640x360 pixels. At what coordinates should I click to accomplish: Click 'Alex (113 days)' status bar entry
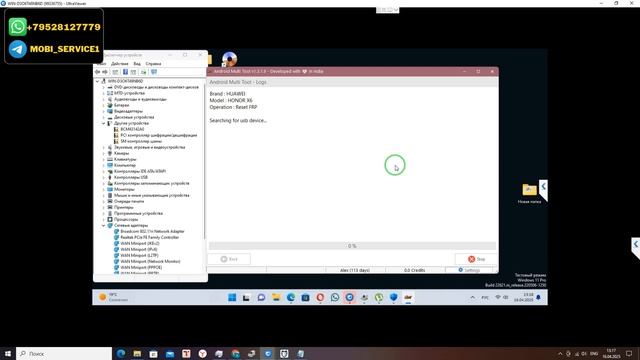355,270
